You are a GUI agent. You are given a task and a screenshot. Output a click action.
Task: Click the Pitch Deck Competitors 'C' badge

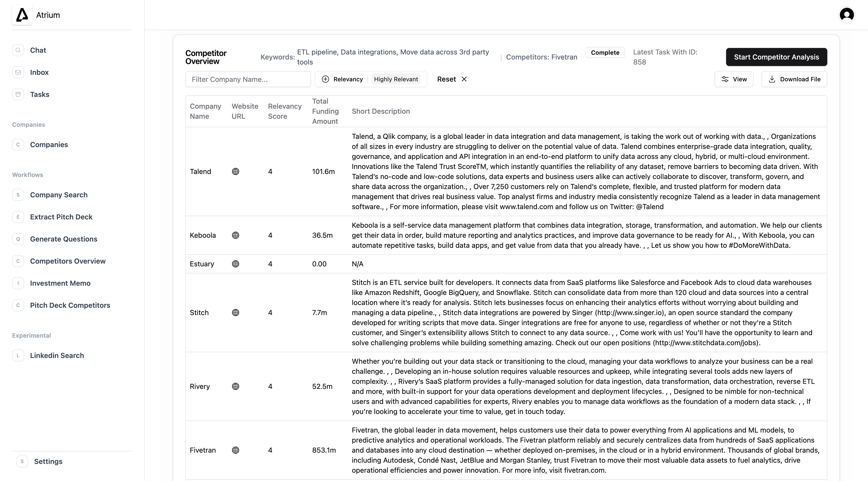(x=18, y=305)
